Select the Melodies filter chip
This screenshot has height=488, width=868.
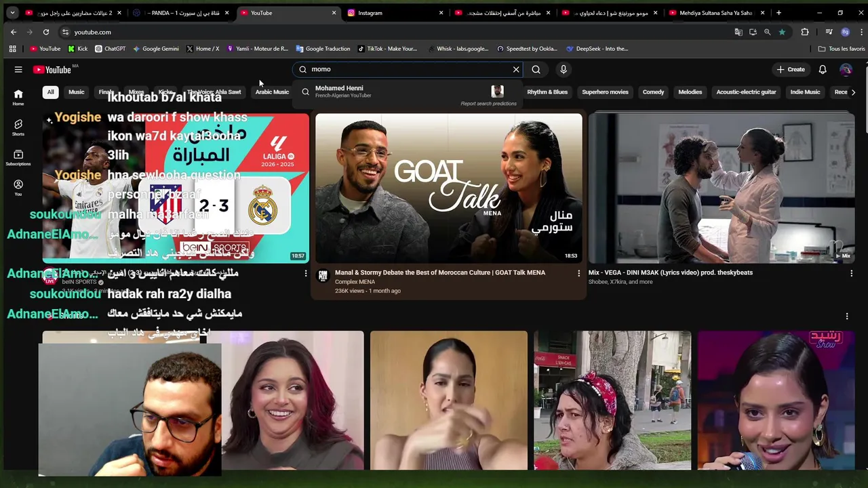tap(690, 92)
